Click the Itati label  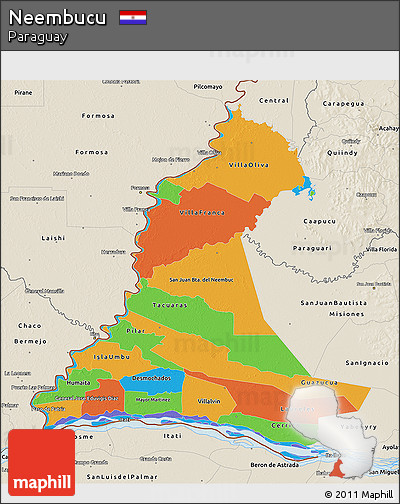tap(173, 436)
